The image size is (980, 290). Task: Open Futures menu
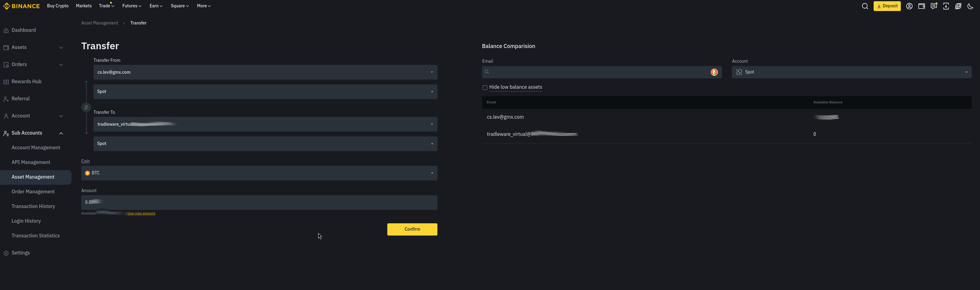tap(132, 6)
